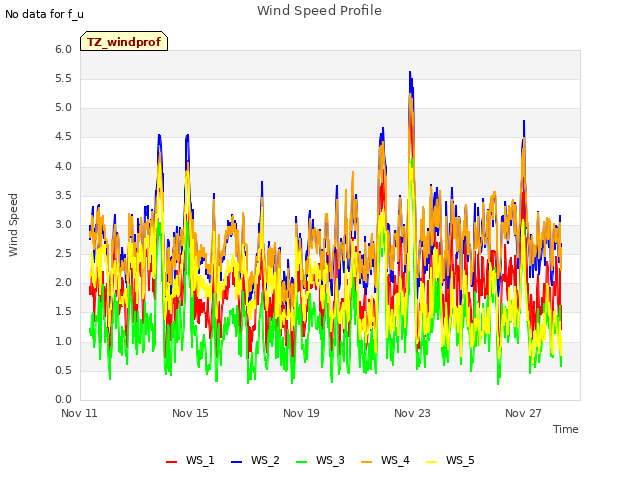Click the TZ_windprof annotation label
Image resolution: width=640 pixels, height=480 pixels.
point(124,41)
